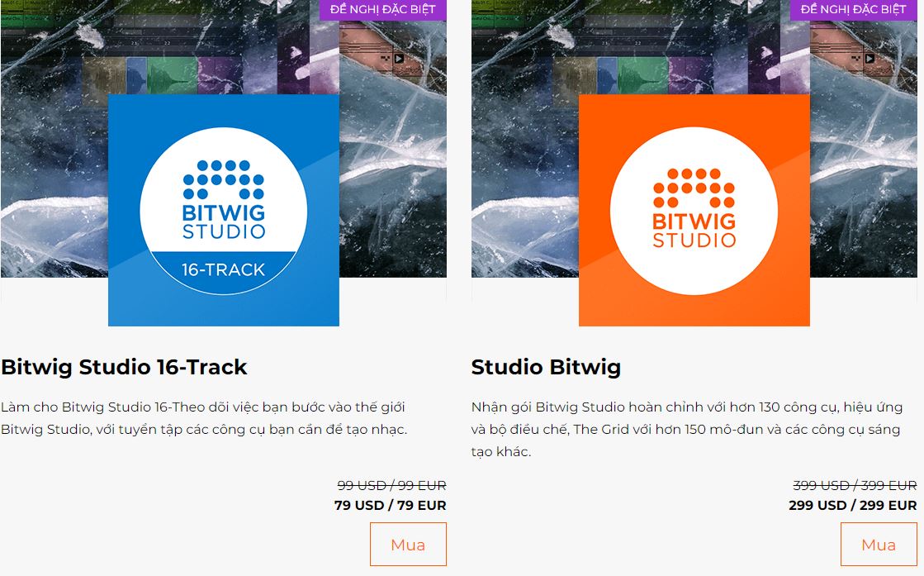Select the Studio Bitwig product heading

pyautogui.click(x=546, y=367)
